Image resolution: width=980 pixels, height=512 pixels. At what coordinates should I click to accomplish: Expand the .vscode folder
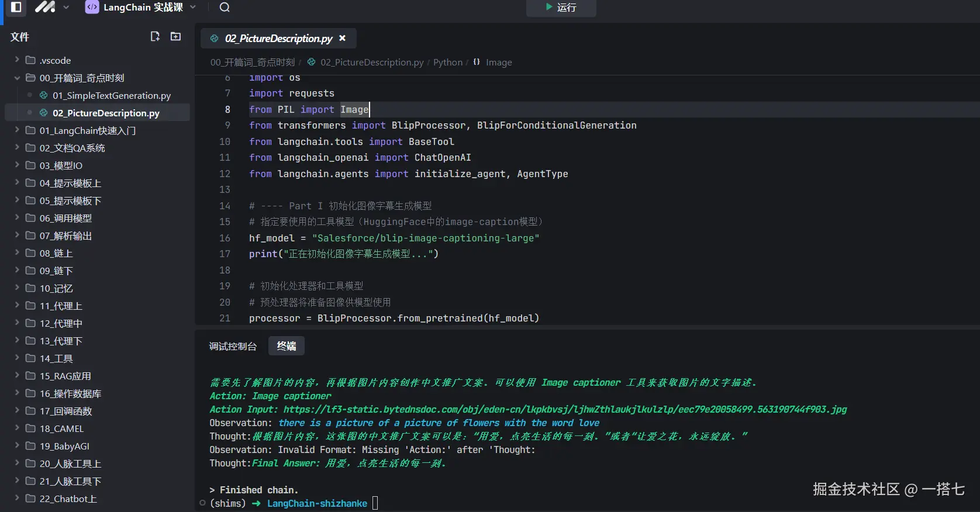pos(17,60)
